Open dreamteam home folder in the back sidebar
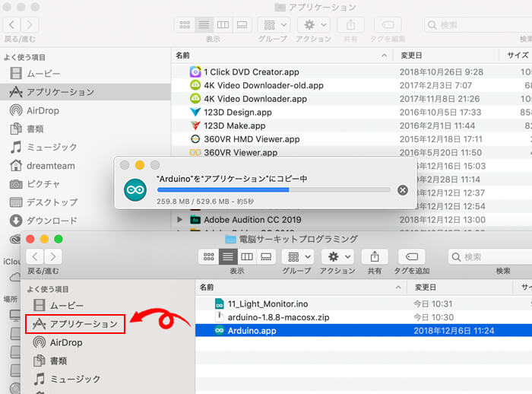Screen dimensions: 532x394 pos(42,166)
